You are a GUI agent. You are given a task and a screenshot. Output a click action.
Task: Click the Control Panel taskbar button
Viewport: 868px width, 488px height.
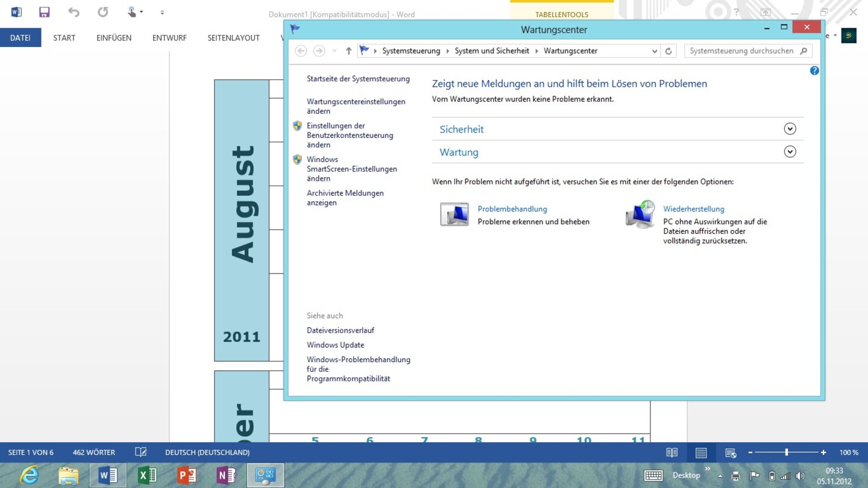(x=265, y=476)
